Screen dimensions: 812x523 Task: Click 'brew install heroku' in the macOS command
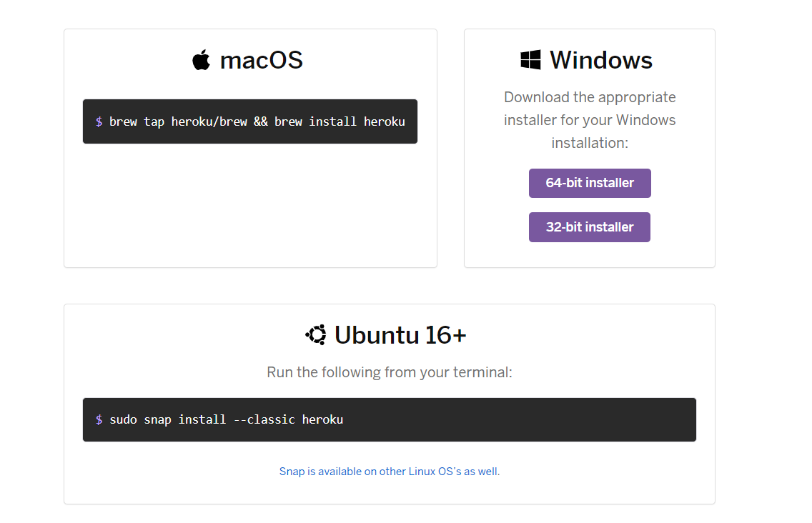340,121
